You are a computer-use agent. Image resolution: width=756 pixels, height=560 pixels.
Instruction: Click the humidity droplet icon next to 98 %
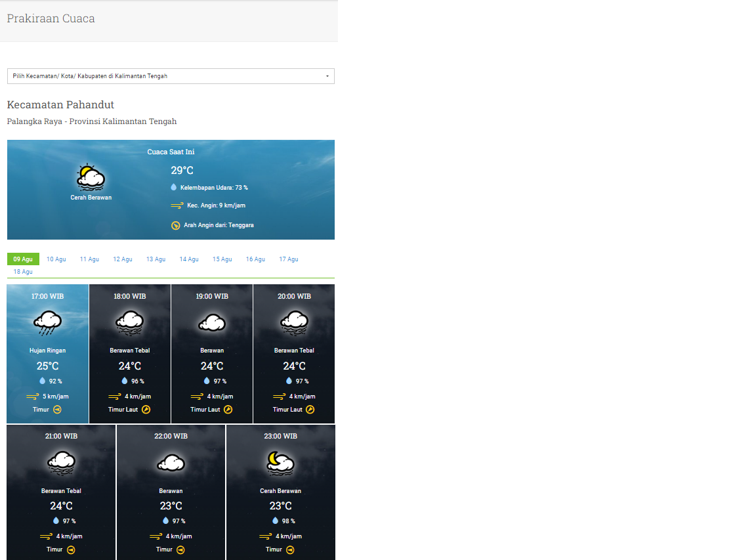(276, 521)
